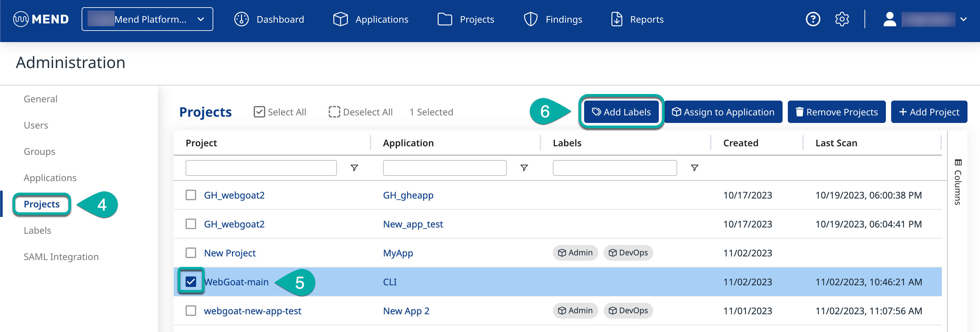Screen dimensions: 980x332
Task: Click the Project name filter text field
Action: pos(261,168)
